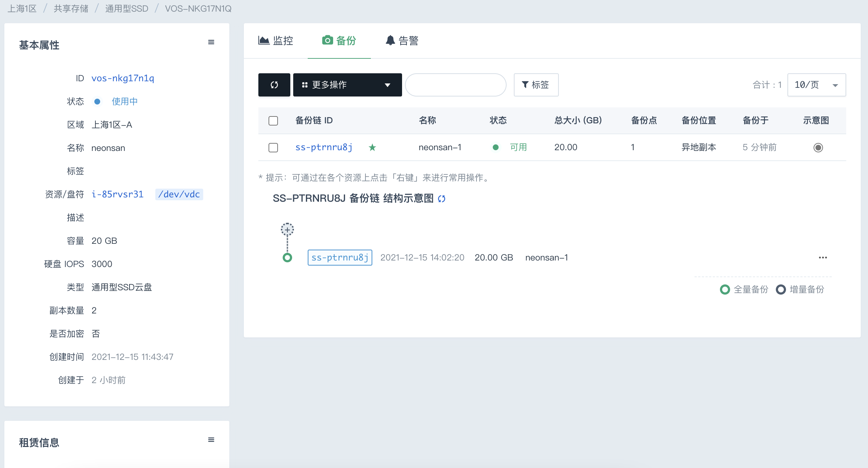Image resolution: width=868 pixels, height=468 pixels.
Task: Open resource link i-85rvsr31
Action: point(118,194)
